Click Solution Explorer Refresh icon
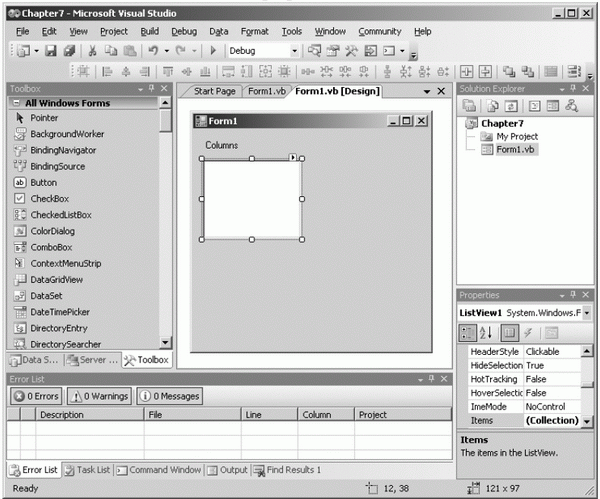Viewport: 600px width, 499px height. (x=511, y=106)
